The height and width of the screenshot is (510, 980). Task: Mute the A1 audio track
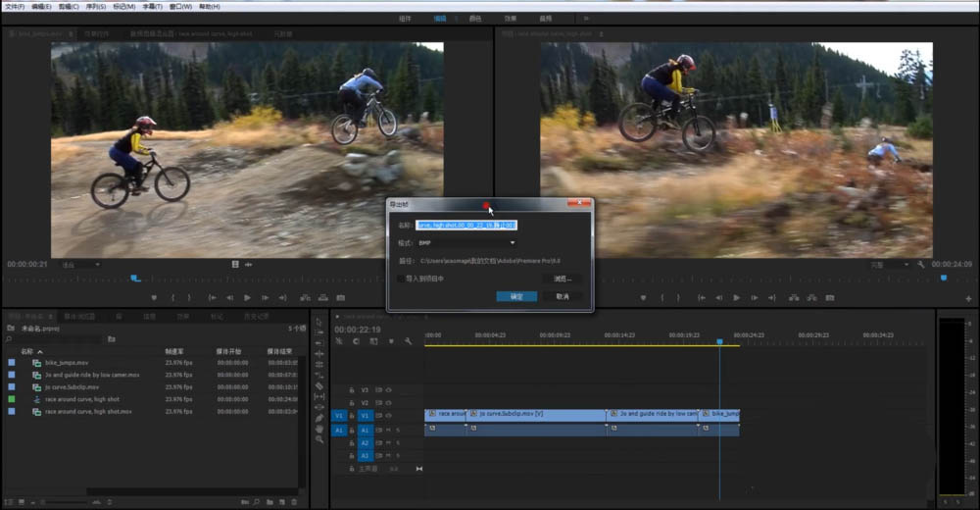[387, 431]
